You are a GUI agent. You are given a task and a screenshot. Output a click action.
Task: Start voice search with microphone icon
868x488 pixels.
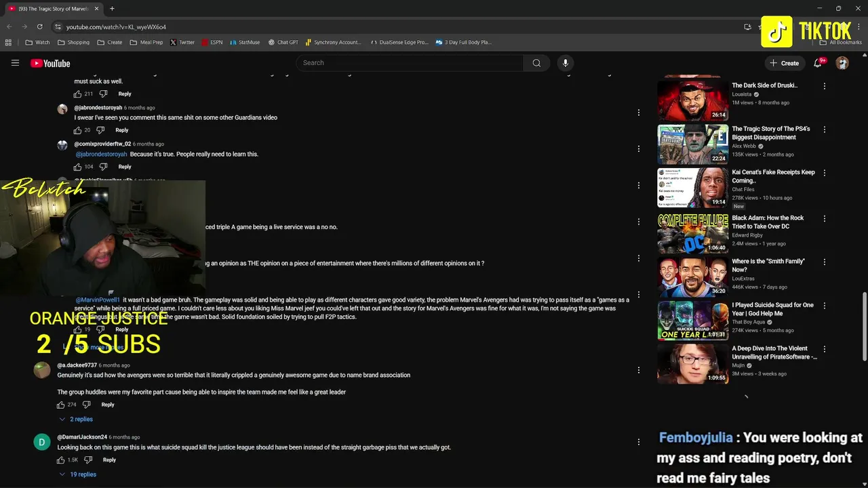tap(566, 63)
